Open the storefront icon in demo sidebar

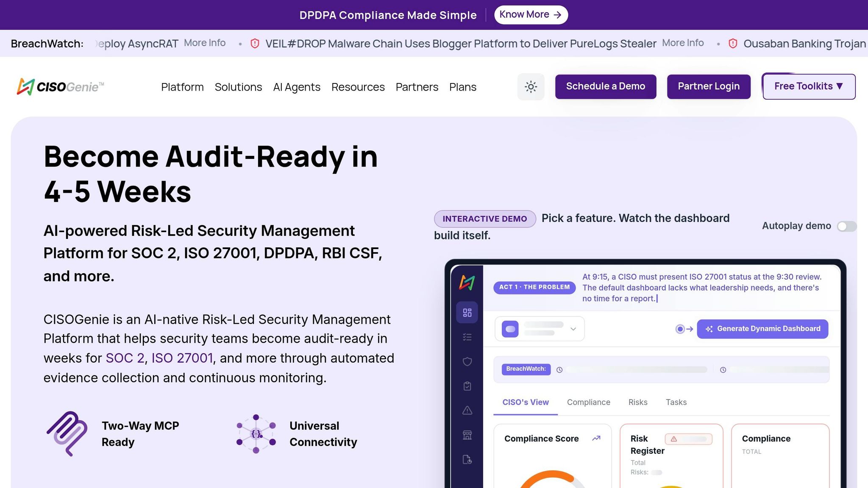tap(467, 435)
